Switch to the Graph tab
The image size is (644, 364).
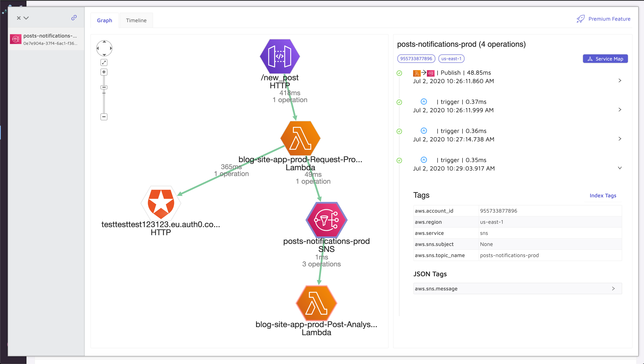click(105, 20)
